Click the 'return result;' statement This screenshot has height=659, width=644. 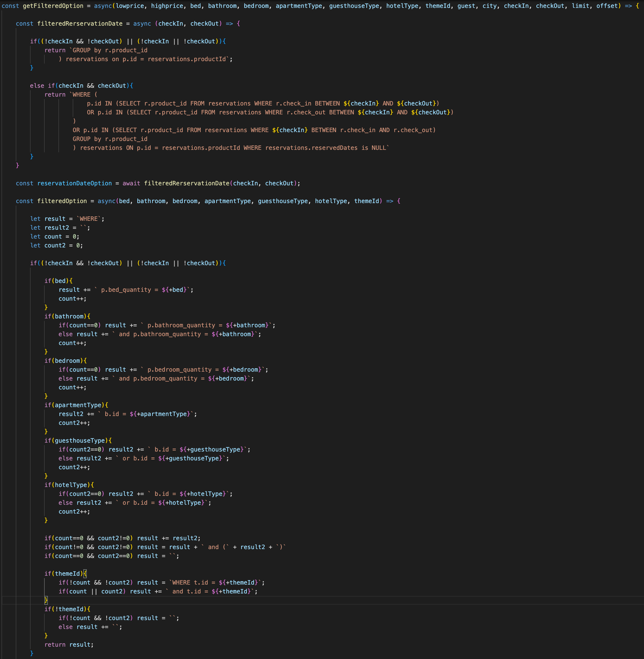[x=69, y=644]
